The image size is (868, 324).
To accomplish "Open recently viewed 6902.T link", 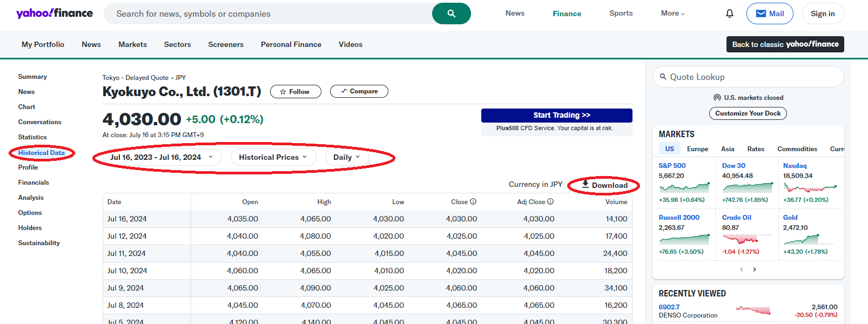I will point(669,307).
